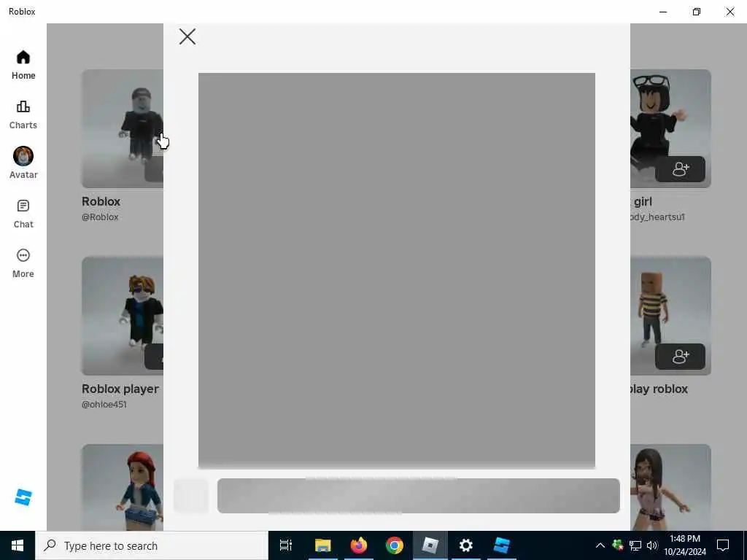Image resolution: width=747 pixels, height=560 pixels.
Task: Click the 'lay roblox' display name
Action: (x=659, y=389)
